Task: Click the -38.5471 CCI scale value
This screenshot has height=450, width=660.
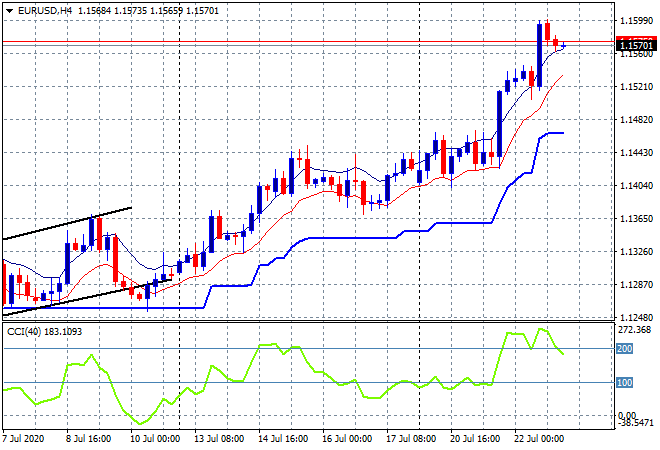Action: coord(636,423)
